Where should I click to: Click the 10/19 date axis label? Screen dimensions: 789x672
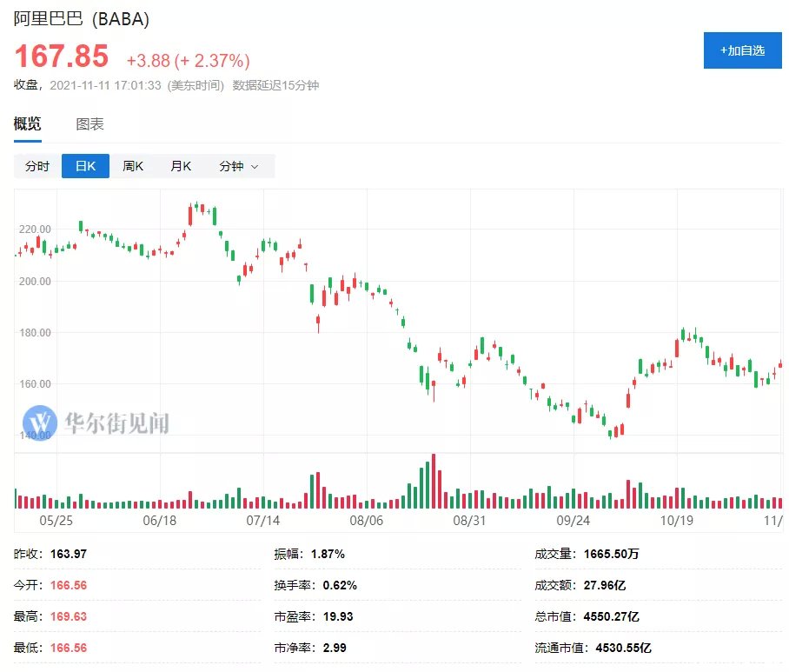[677, 521]
